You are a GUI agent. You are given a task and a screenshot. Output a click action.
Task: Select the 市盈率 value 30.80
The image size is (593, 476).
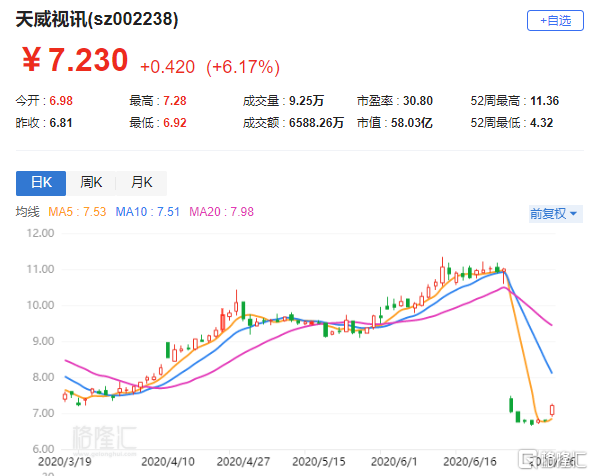click(418, 101)
